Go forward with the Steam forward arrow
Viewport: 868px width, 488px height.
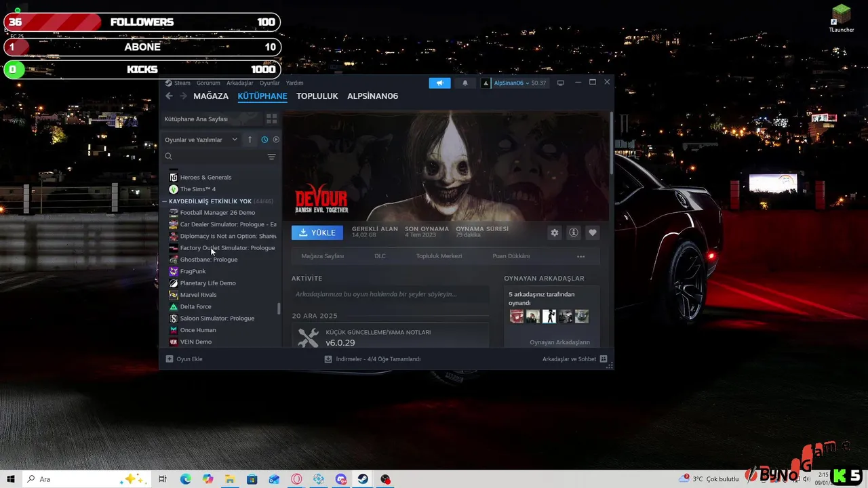coord(182,96)
